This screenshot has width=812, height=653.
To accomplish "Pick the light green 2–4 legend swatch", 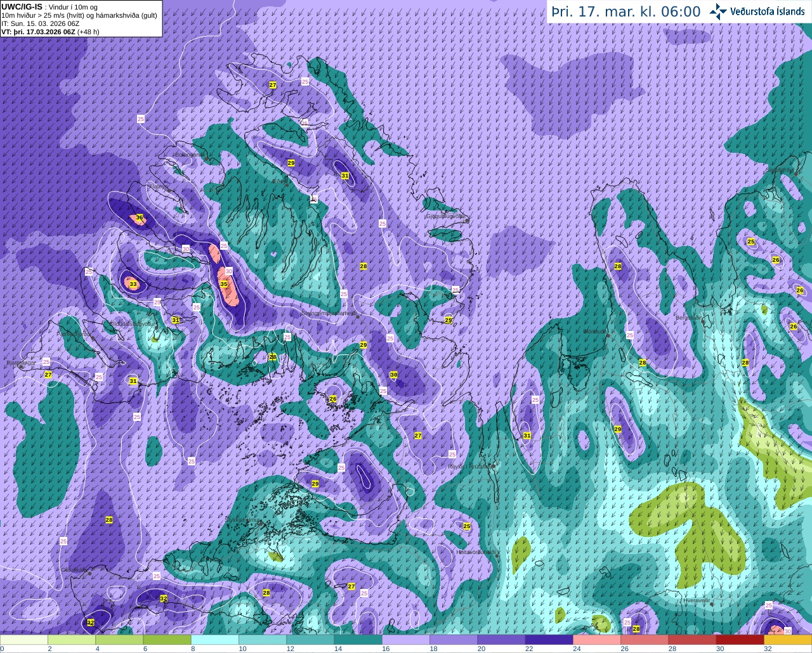I will click(x=72, y=640).
